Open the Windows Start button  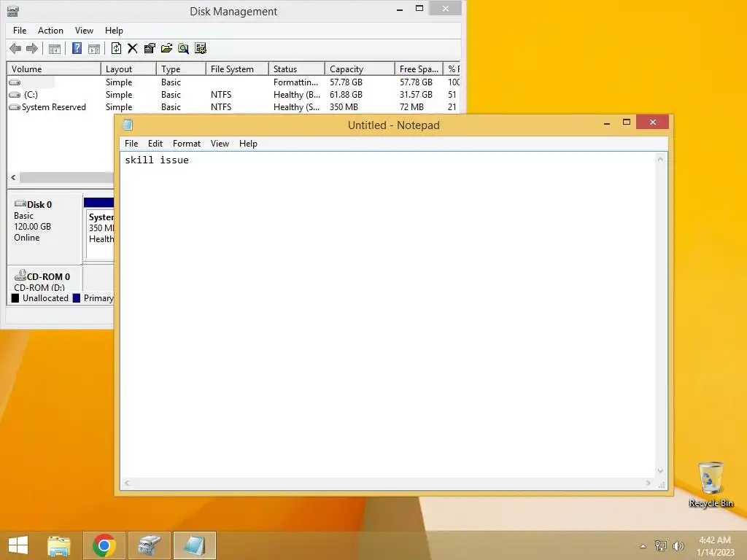pyautogui.click(x=18, y=545)
